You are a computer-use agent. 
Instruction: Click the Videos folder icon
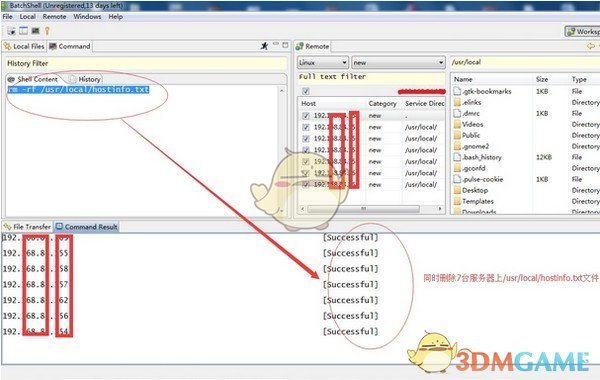click(x=457, y=124)
